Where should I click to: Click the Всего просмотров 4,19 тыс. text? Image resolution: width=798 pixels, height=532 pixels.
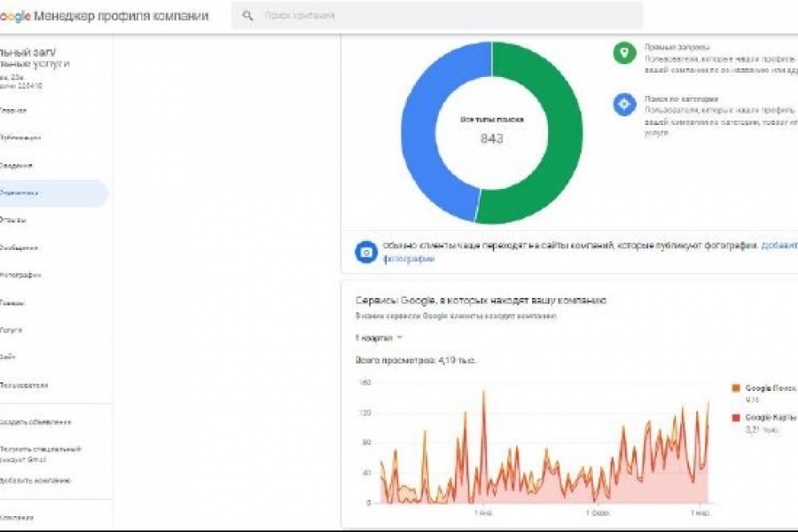(415, 361)
